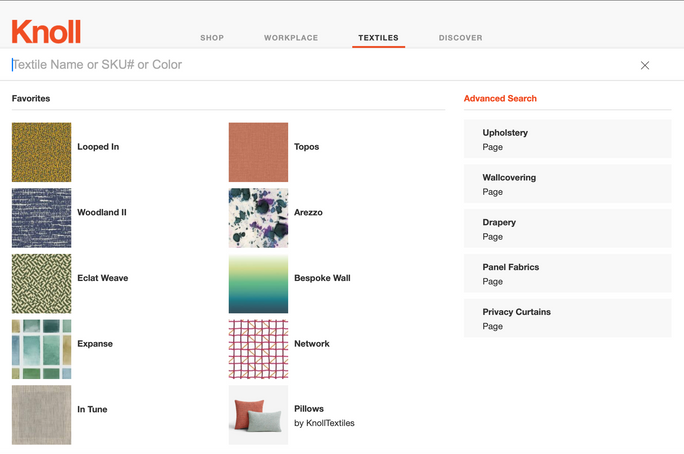Open the Network textile link
This screenshot has height=454, width=684.
click(x=312, y=344)
